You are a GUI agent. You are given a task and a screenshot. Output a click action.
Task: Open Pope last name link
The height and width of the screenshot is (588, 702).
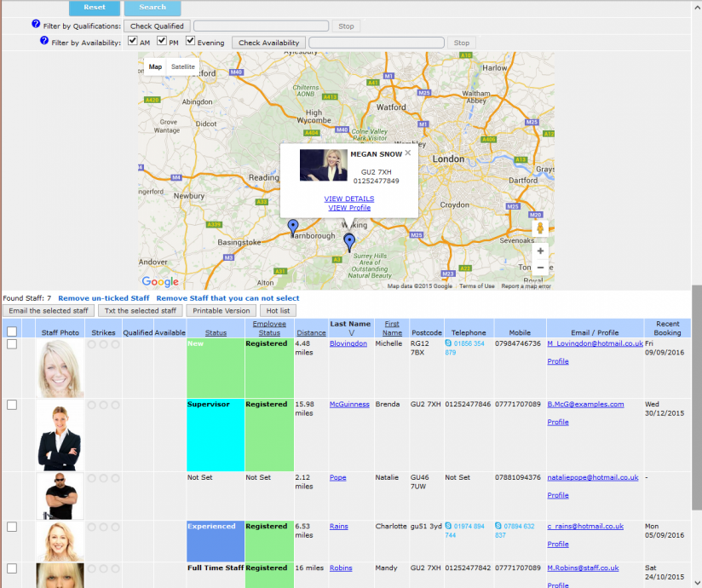point(338,478)
